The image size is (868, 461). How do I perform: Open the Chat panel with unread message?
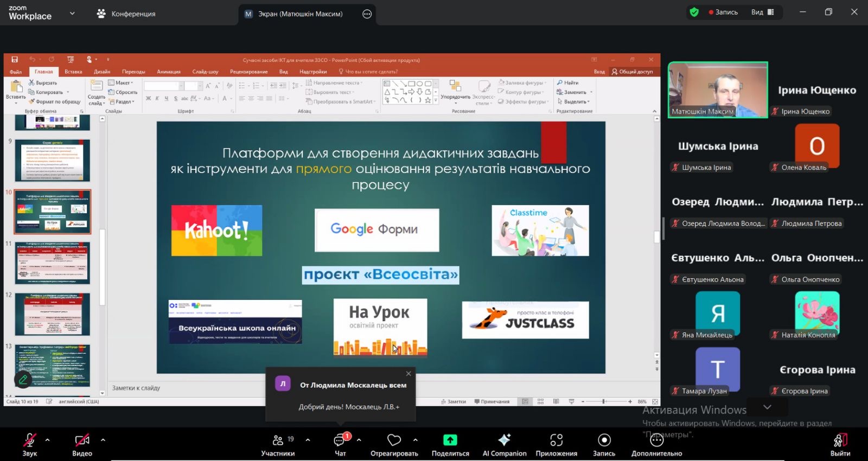tap(340, 440)
